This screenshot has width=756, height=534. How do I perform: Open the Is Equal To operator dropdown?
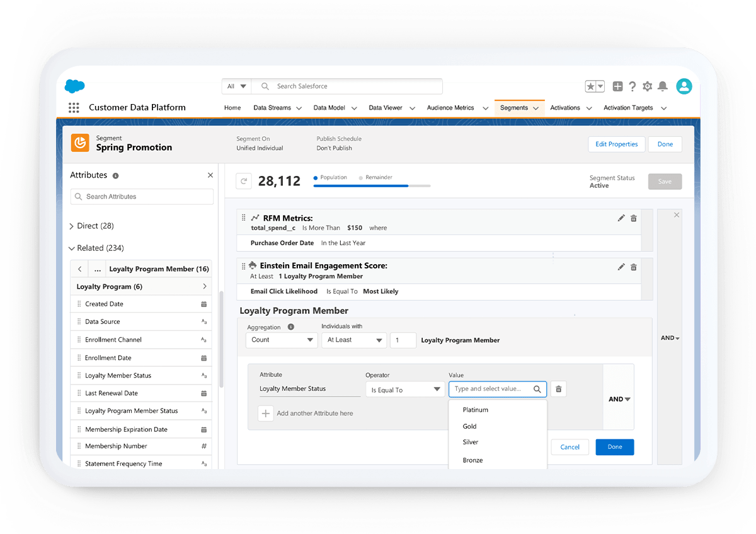405,390
